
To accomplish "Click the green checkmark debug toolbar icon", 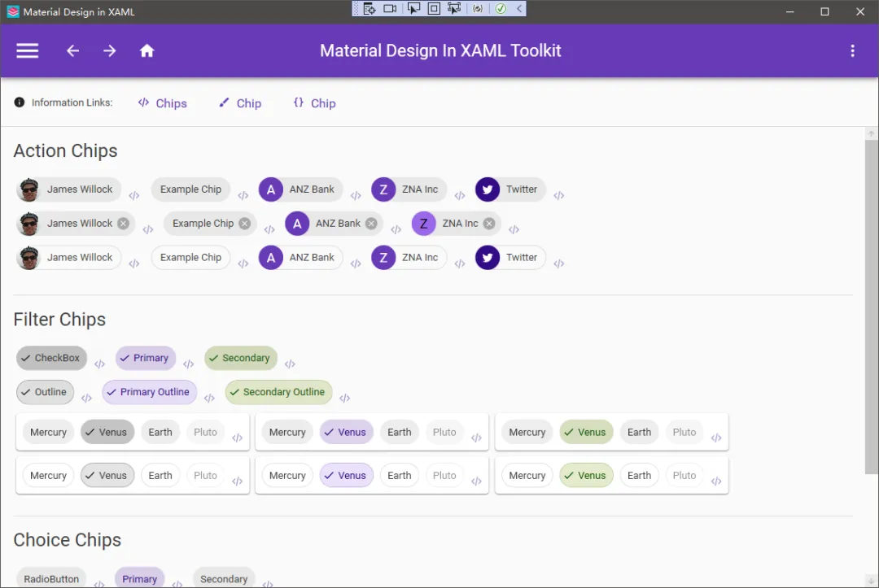I will tap(501, 8).
